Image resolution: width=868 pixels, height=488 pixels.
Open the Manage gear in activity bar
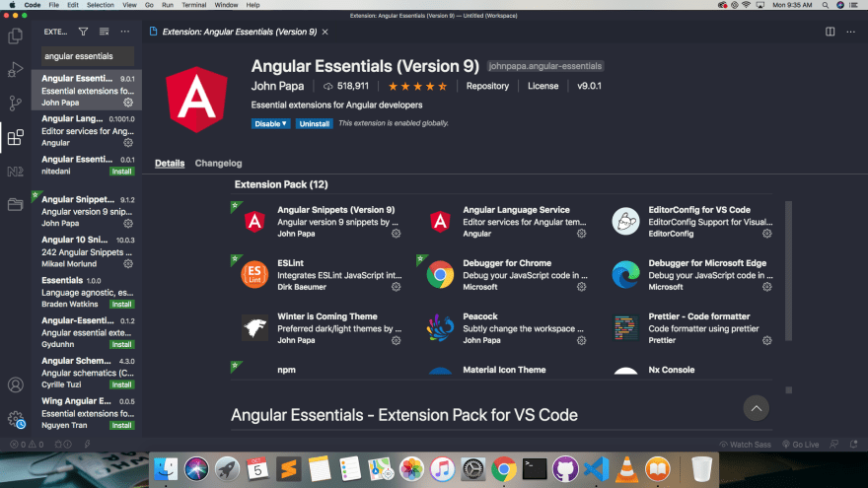pos(16,419)
